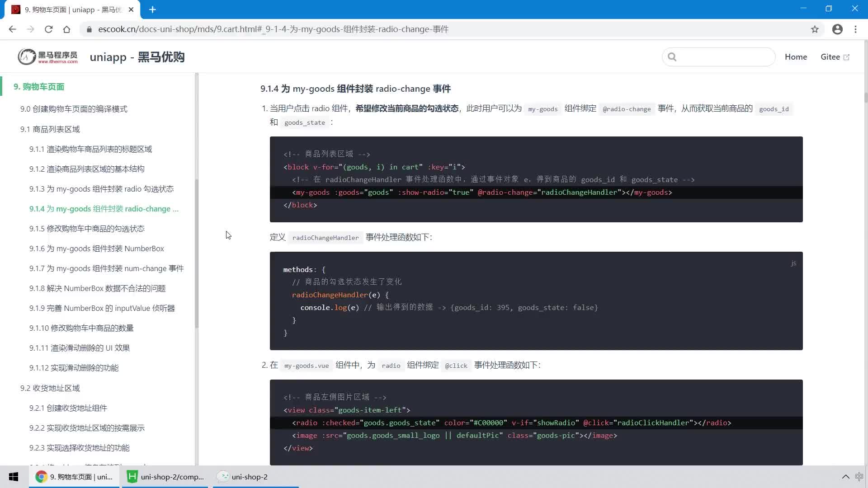Click the console.log(e) code line

click(449, 308)
